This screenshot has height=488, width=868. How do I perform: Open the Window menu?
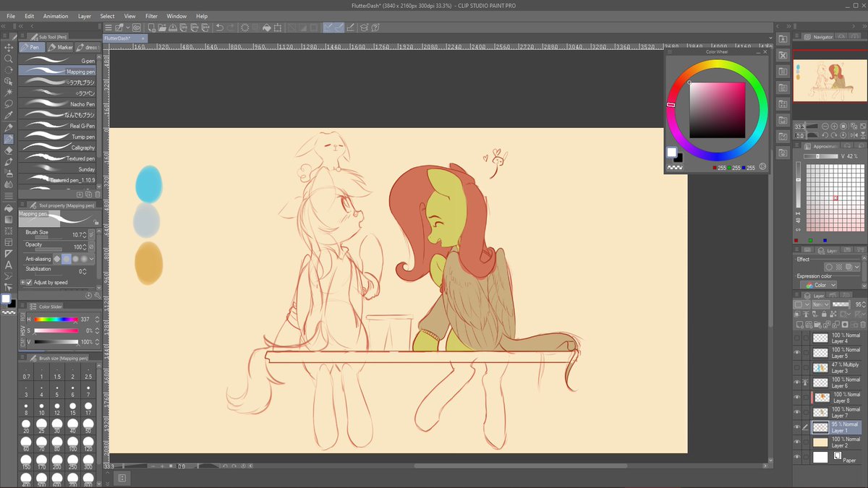176,16
